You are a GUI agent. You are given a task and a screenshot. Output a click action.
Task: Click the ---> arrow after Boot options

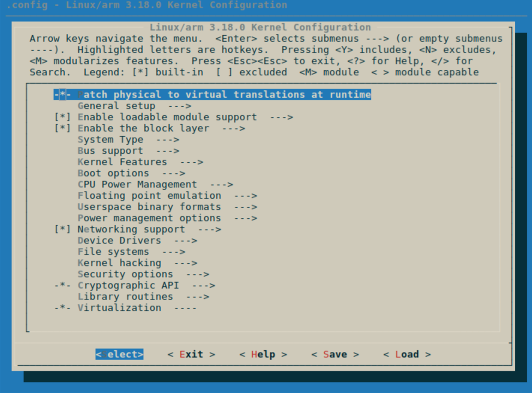coord(174,173)
